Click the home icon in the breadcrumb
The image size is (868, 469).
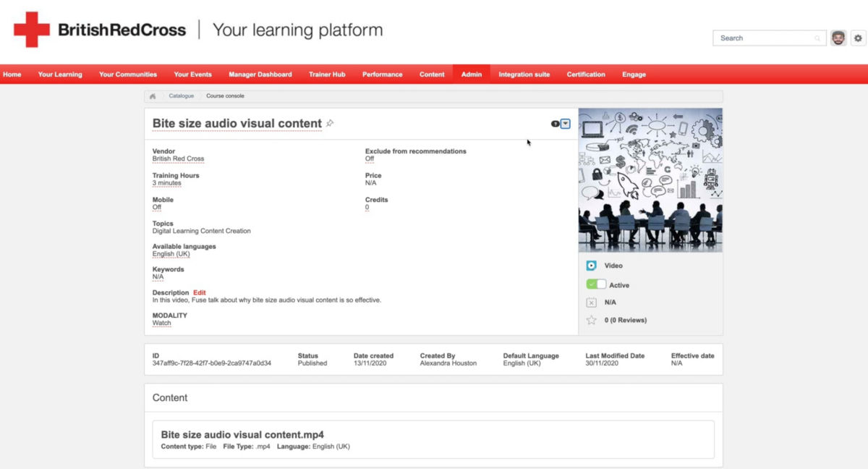(x=153, y=96)
